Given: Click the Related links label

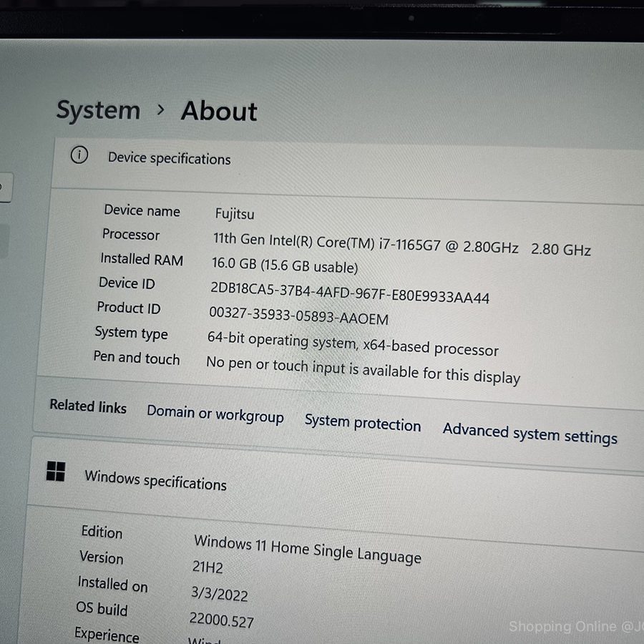Looking at the screenshot, I should click(x=88, y=406).
